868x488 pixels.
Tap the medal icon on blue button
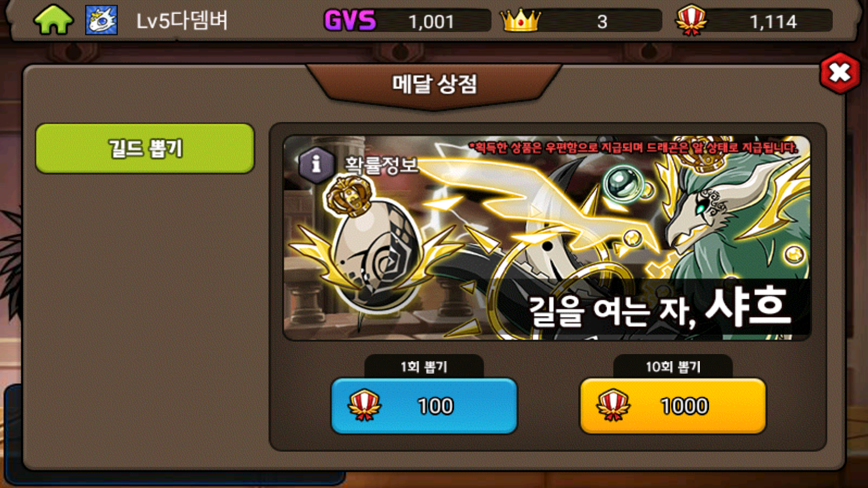[365, 405]
